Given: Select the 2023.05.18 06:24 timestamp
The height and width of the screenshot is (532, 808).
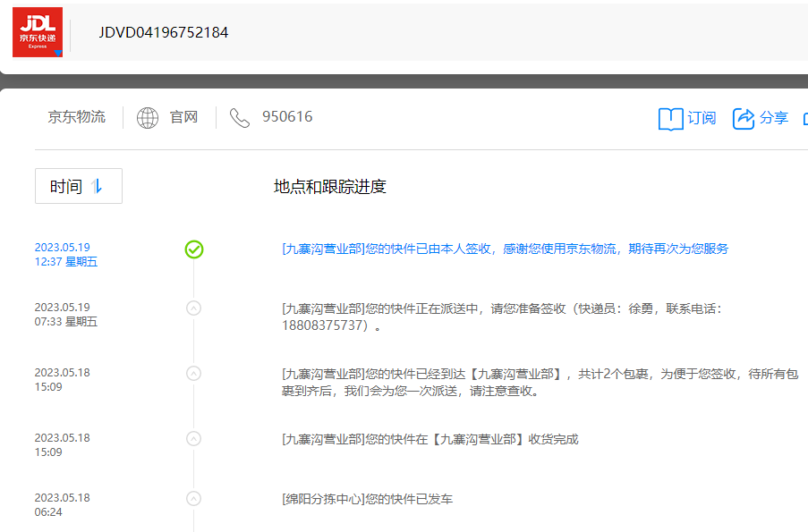Looking at the screenshot, I should (x=63, y=504).
